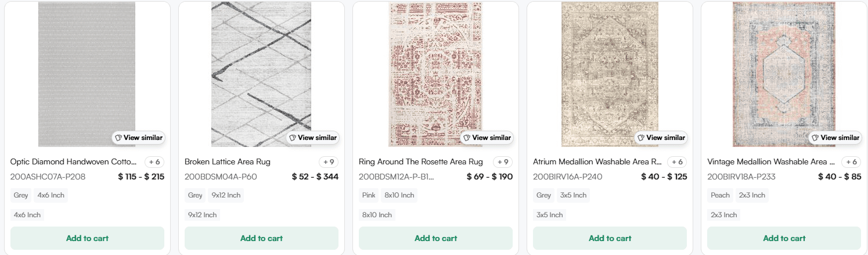Show +9 more options for Ring Around Rosette

[x=503, y=162]
